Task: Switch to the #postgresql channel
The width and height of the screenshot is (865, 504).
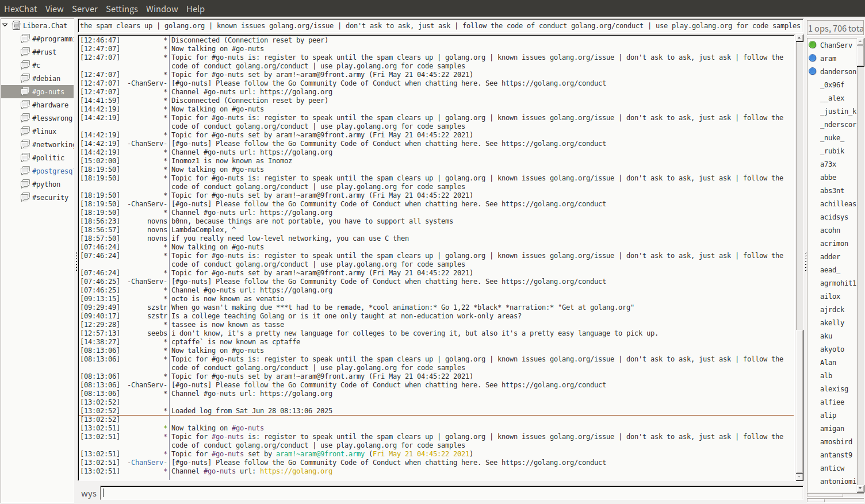Action: pos(52,171)
